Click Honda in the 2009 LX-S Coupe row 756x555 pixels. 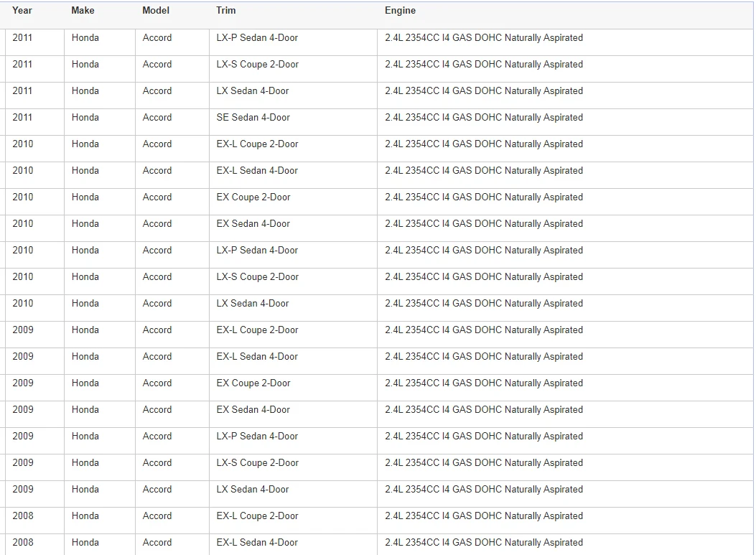(x=85, y=462)
